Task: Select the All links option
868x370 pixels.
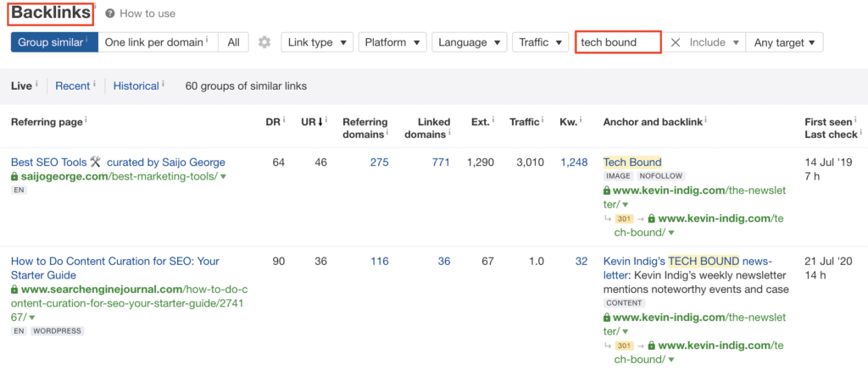Action: click(233, 42)
